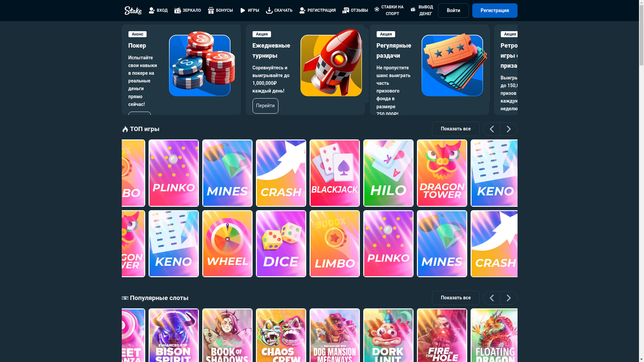
Task: Open the ЗЕРКАЛО menu item
Action: coord(187,10)
